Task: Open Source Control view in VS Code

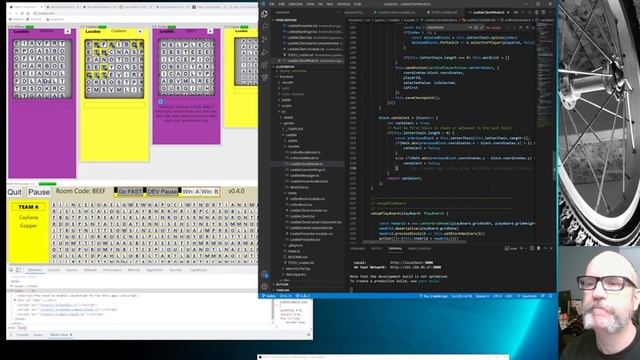Action: (264, 39)
